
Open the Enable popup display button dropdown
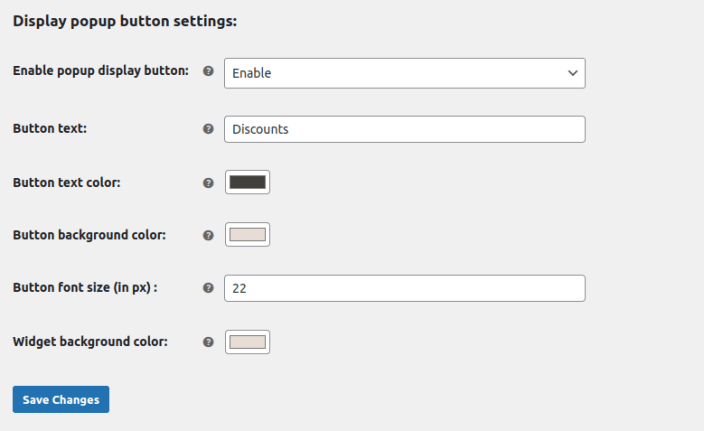(404, 73)
